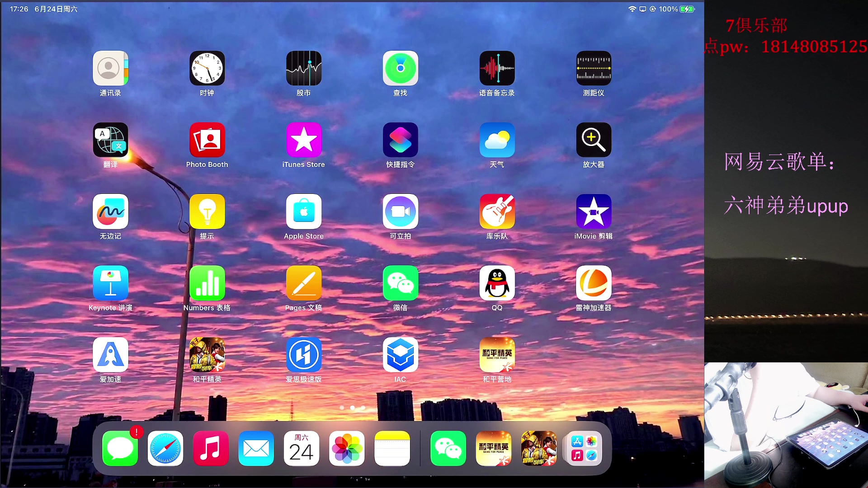The image size is (868, 488).
Task: Open GarageBand (库乐队) app
Action: click(x=497, y=211)
